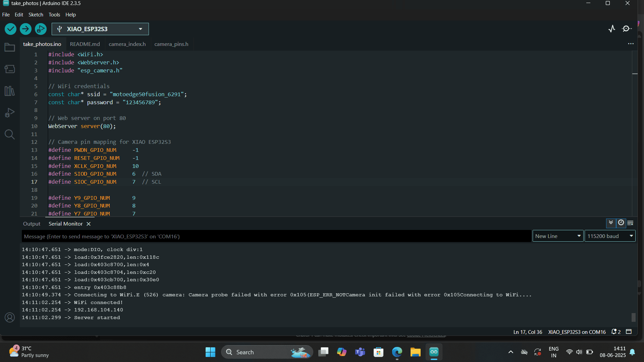Open the Sketchbook folder sidebar panel
644x362 pixels.
(x=10, y=47)
